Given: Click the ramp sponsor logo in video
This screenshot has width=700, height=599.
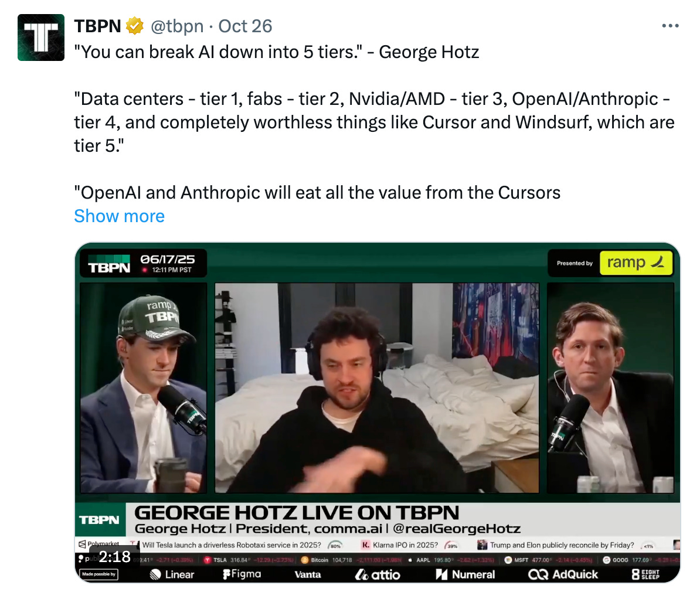Looking at the screenshot, I should point(636,263).
